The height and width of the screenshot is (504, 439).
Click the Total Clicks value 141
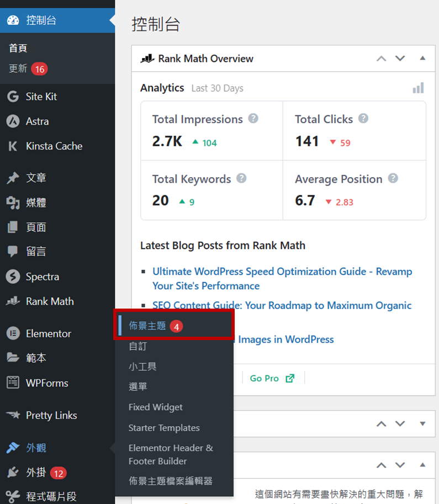[x=307, y=141]
